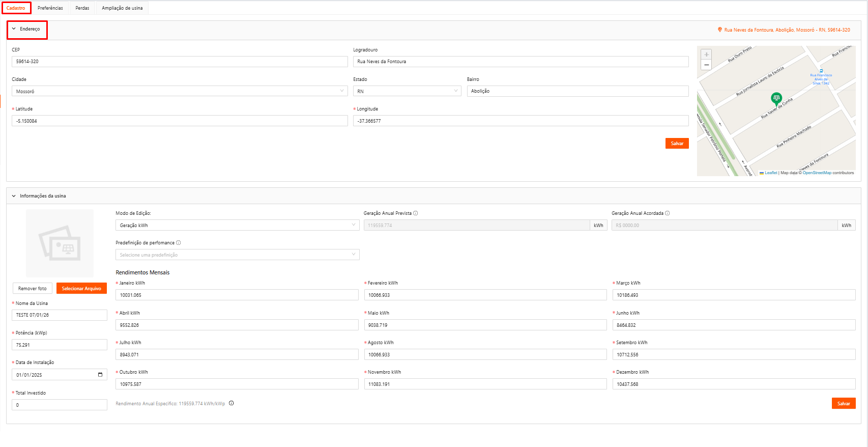The height and width of the screenshot is (447, 868).
Task: Open the Predefinição de perfomance dropdown
Action: (x=237, y=255)
